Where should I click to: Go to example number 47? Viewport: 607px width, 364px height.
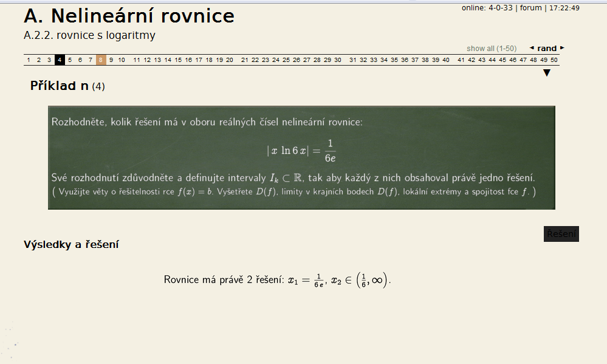coord(523,60)
